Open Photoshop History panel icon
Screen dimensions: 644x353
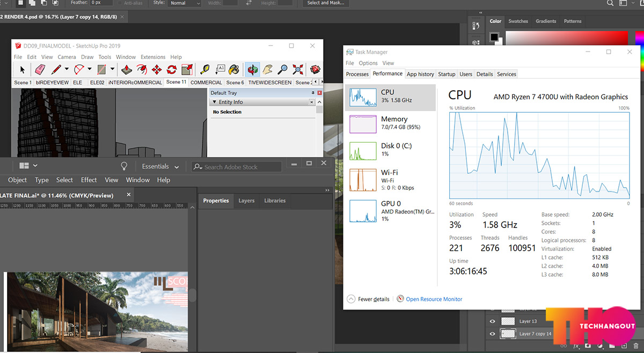475,25
